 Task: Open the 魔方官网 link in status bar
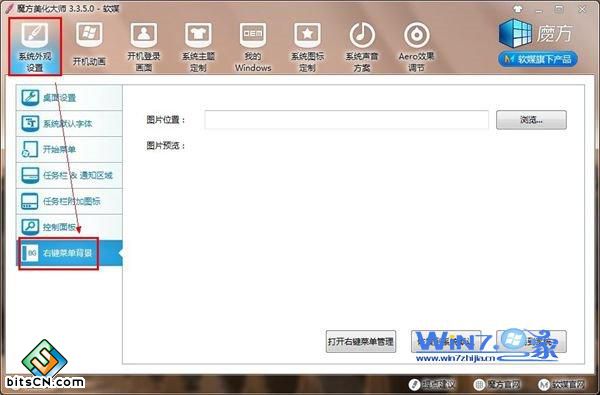[x=497, y=384]
